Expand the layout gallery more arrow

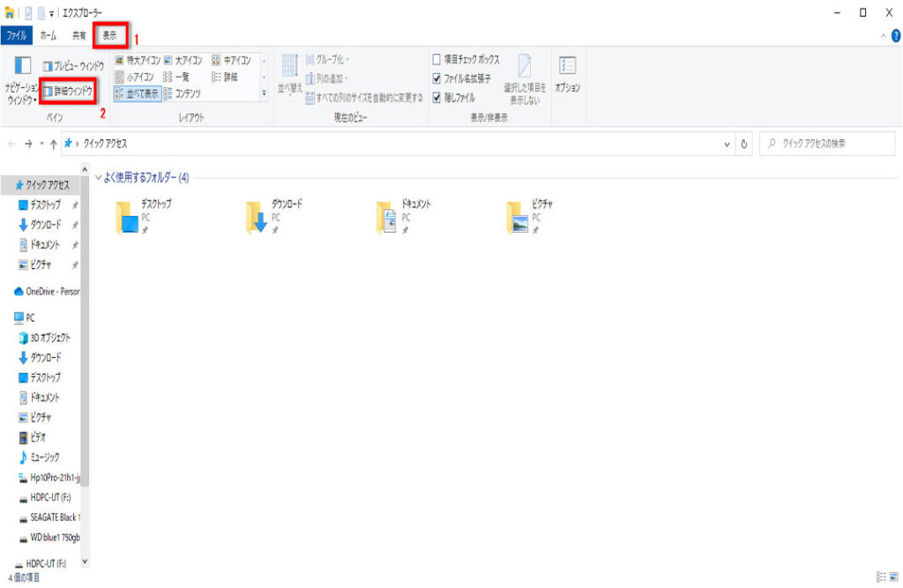(264, 93)
